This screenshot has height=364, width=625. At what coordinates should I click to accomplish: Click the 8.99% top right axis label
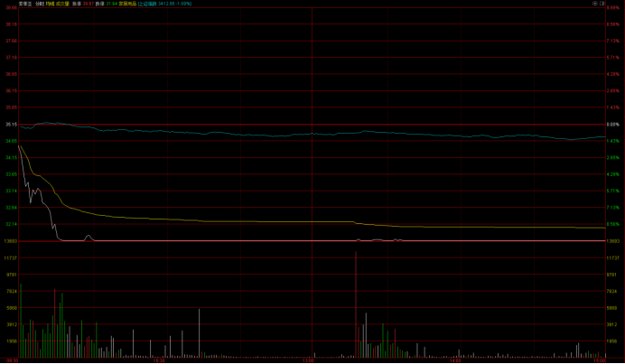[x=613, y=8]
